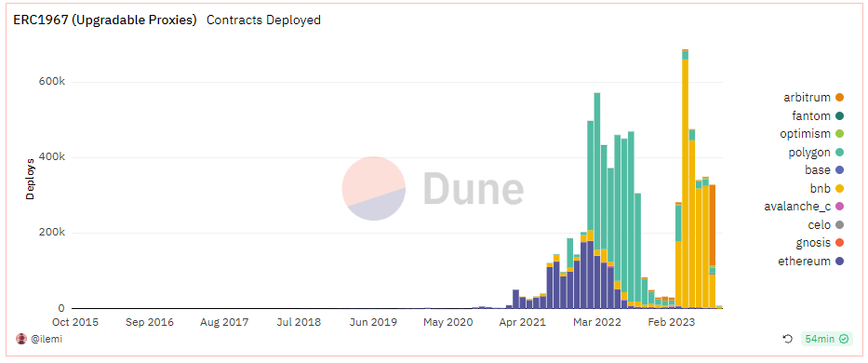Click the @ilemi avatar icon
This screenshot has width=868, height=363.
click(21, 339)
